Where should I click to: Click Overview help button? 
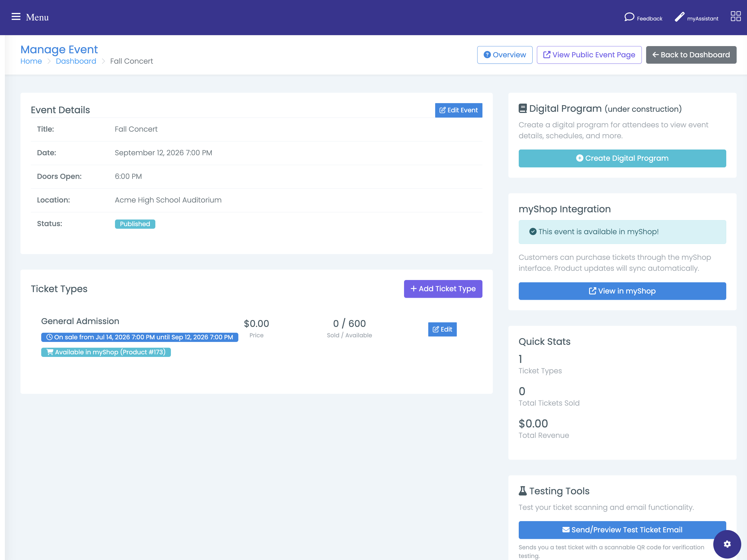coord(505,55)
